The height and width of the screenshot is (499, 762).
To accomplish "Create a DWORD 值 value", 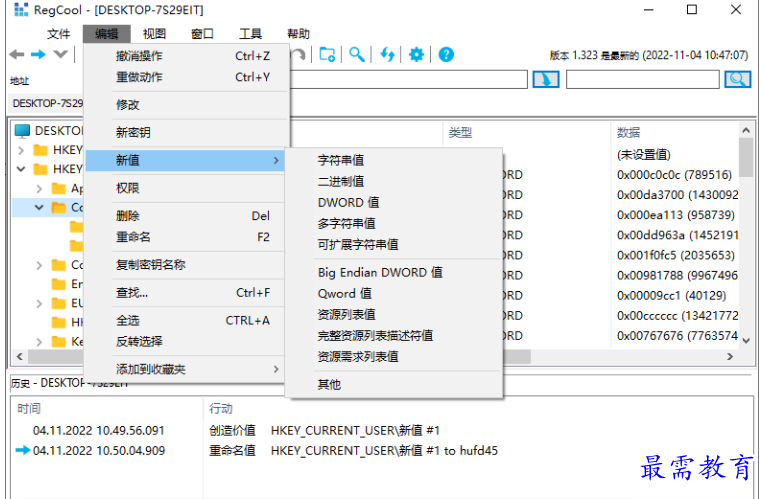I will pos(394,202).
